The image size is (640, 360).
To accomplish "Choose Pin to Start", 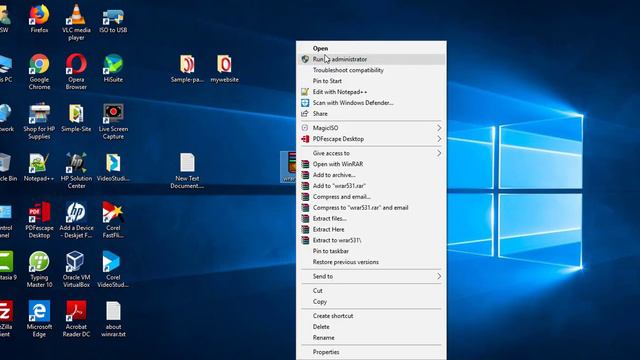I will point(371,81).
